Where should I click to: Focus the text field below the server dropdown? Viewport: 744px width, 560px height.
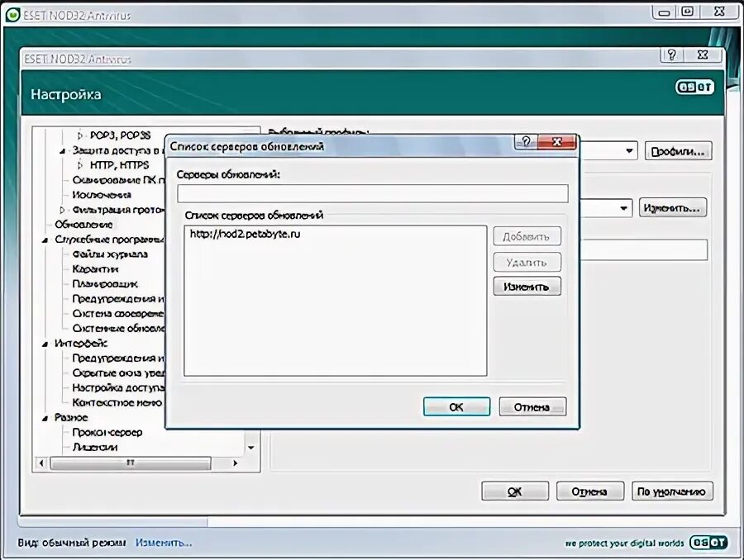(644, 250)
